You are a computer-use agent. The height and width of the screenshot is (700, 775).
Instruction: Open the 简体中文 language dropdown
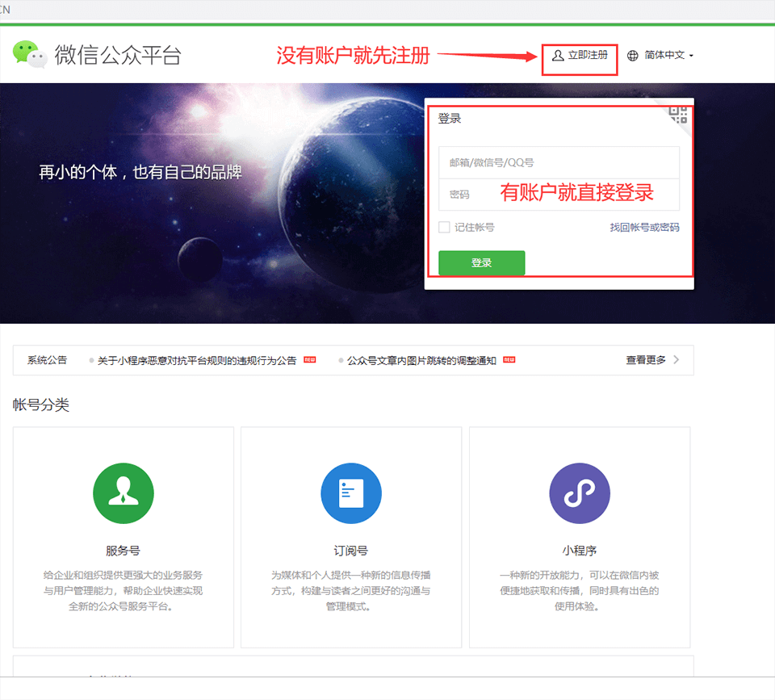(668, 56)
